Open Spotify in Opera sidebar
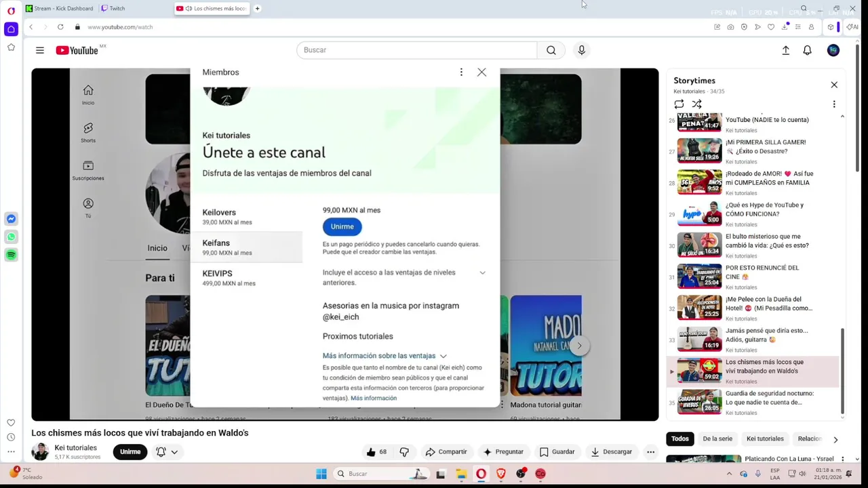The width and height of the screenshot is (868, 488). (11, 255)
